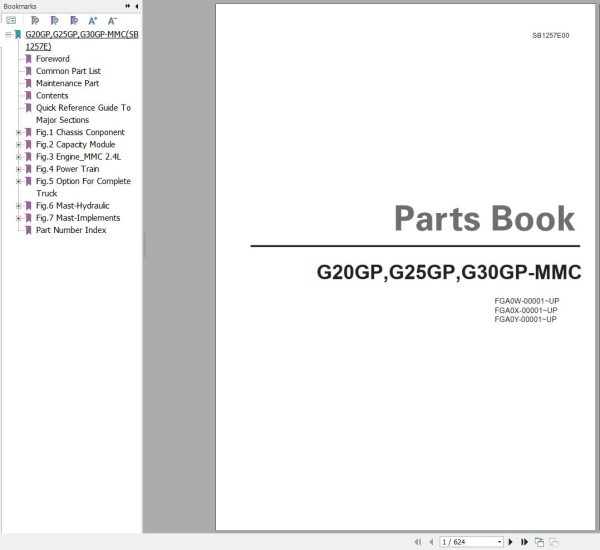Image resolution: width=600 pixels, height=550 pixels.
Task: Select the Fig.4 Power Train bookmark
Action: click(67, 169)
